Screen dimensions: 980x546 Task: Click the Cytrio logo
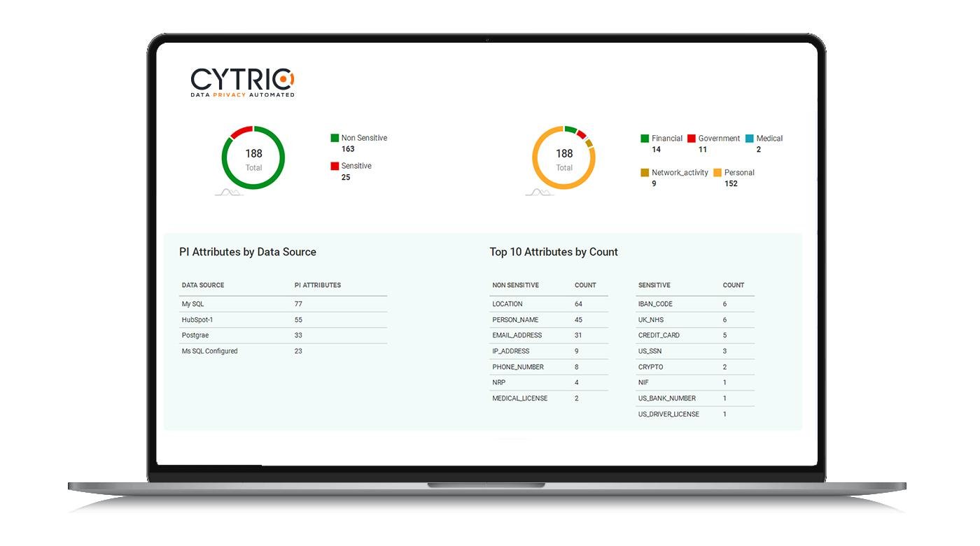coord(242,82)
